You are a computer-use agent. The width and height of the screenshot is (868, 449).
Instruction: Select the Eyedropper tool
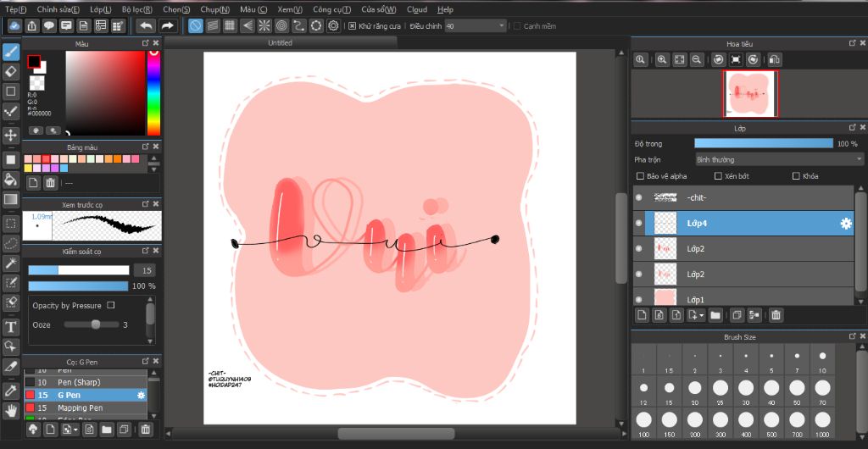(x=10, y=391)
